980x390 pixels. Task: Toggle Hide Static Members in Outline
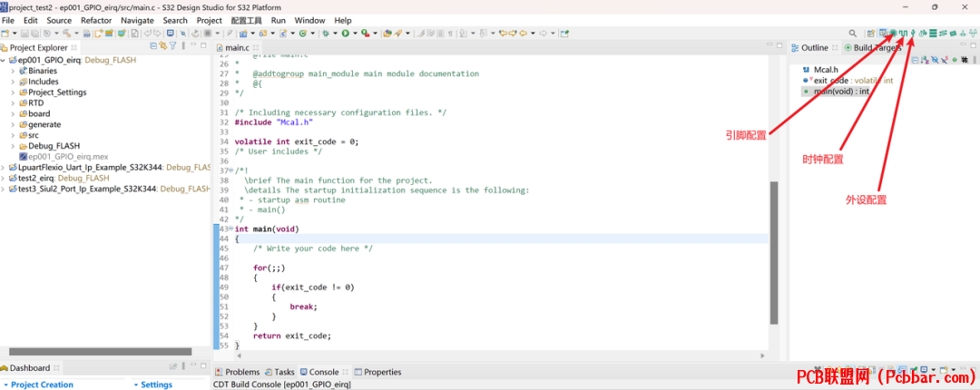click(945, 59)
